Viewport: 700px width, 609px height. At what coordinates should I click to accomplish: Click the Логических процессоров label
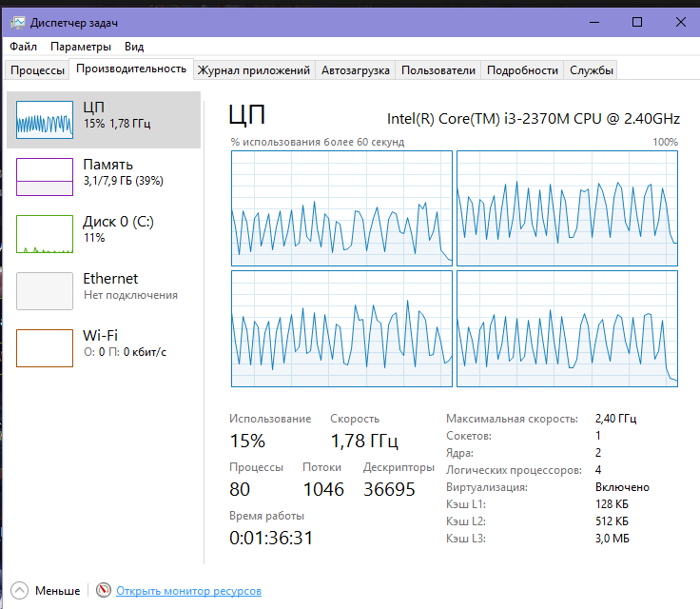point(514,470)
